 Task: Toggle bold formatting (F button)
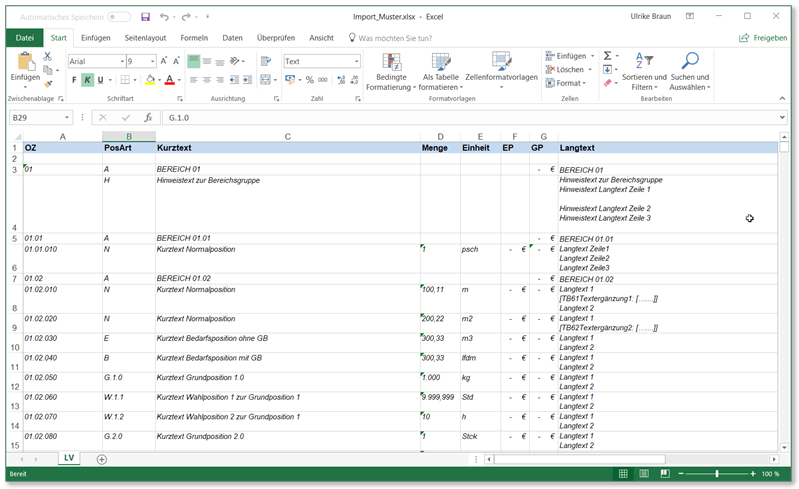coord(74,80)
